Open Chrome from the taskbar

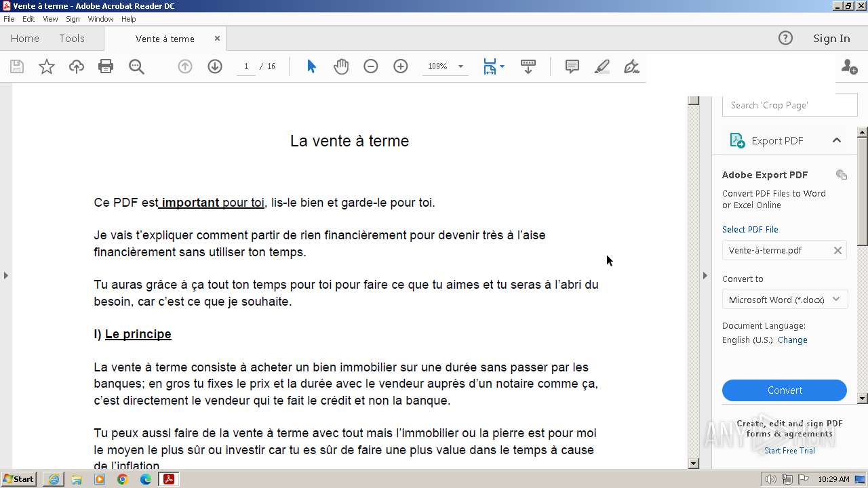coord(122,479)
